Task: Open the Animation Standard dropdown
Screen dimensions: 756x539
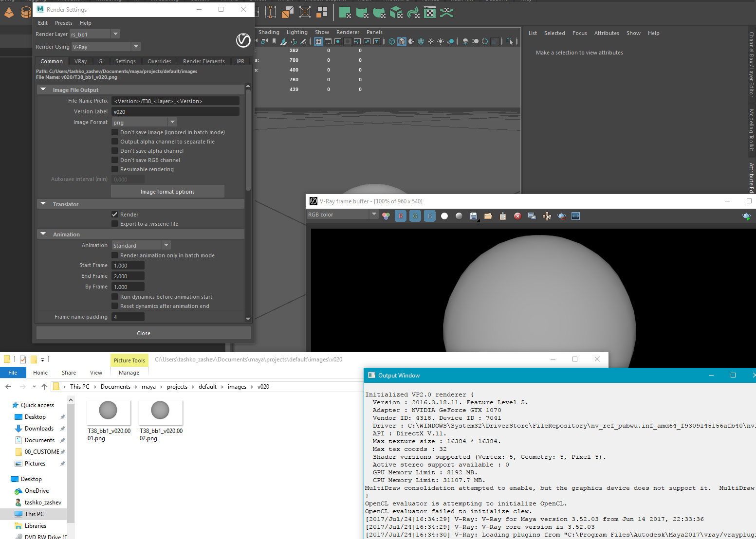Action: [x=141, y=245]
